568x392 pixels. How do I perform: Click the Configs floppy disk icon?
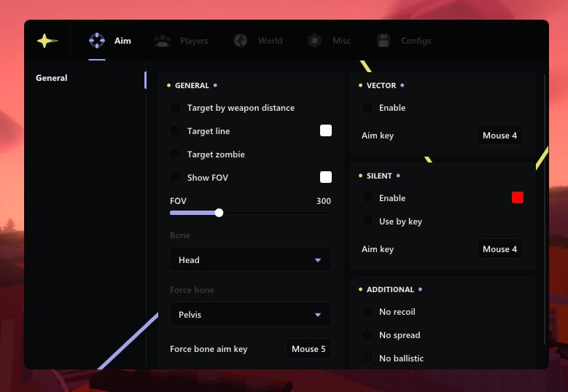pyautogui.click(x=384, y=41)
